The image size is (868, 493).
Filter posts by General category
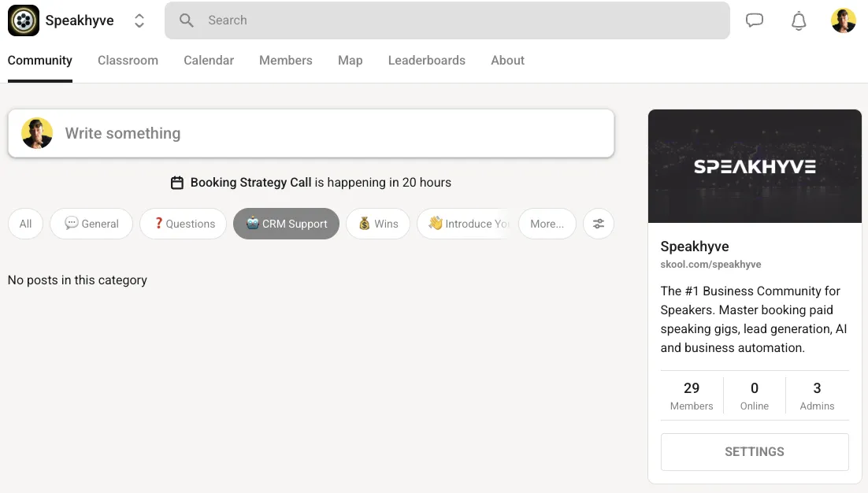click(91, 224)
